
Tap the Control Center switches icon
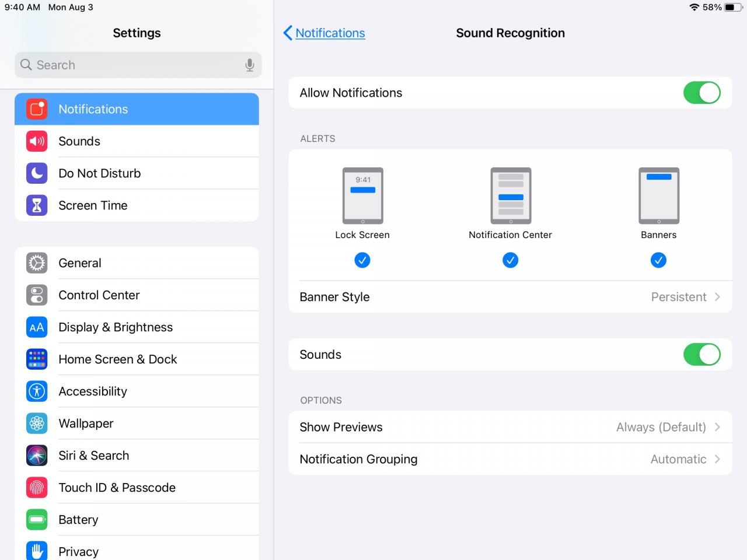pyautogui.click(x=37, y=295)
